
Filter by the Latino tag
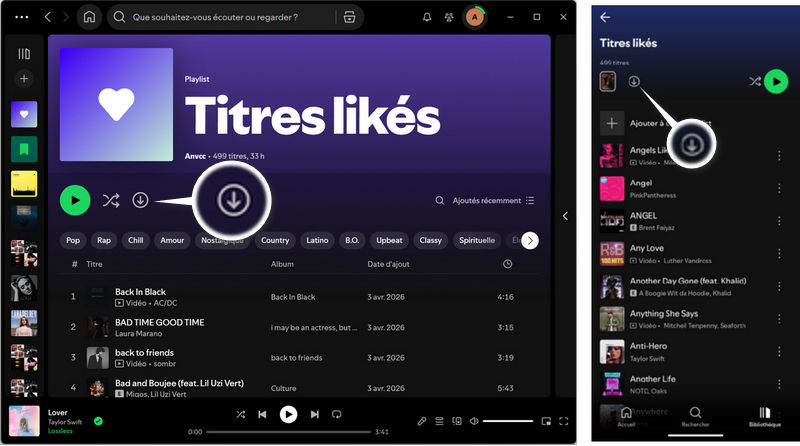click(x=317, y=240)
